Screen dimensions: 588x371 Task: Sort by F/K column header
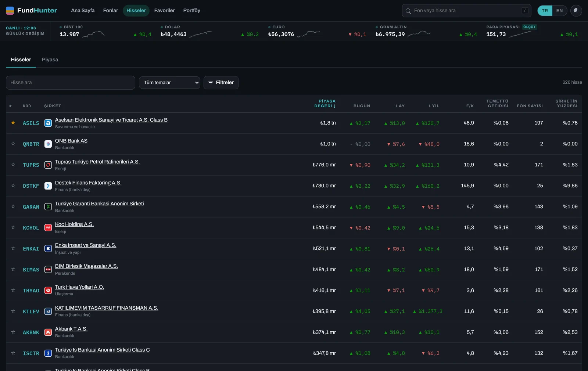pyautogui.click(x=470, y=106)
